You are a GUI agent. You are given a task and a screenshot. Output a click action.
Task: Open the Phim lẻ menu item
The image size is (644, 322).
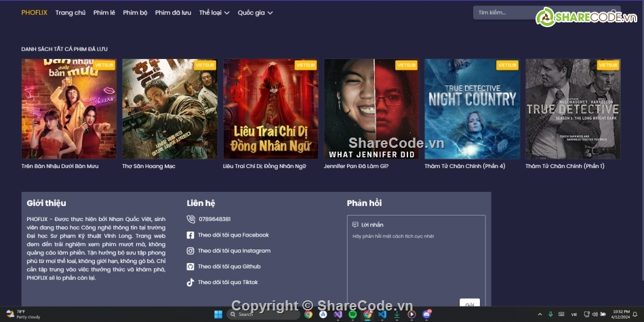point(104,13)
